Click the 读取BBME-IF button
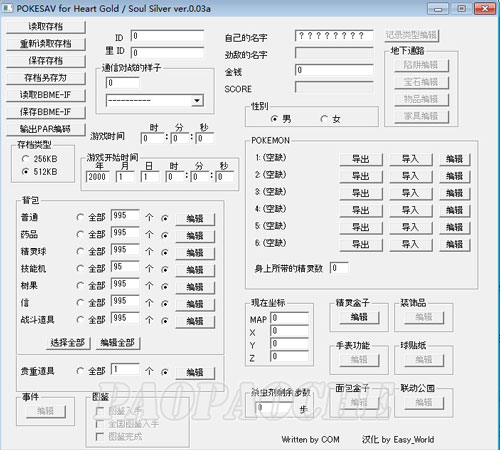The image size is (500, 450). pyautogui.click(x=46, y=95)
